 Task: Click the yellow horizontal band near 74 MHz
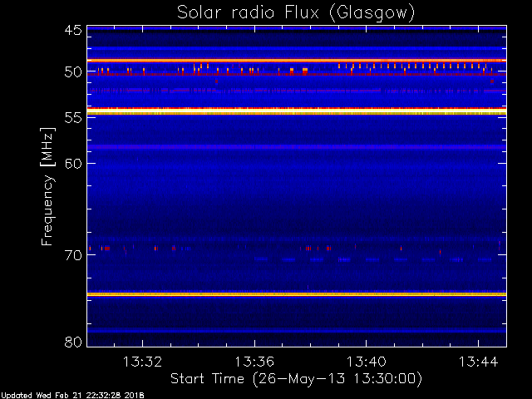(297, 294)
